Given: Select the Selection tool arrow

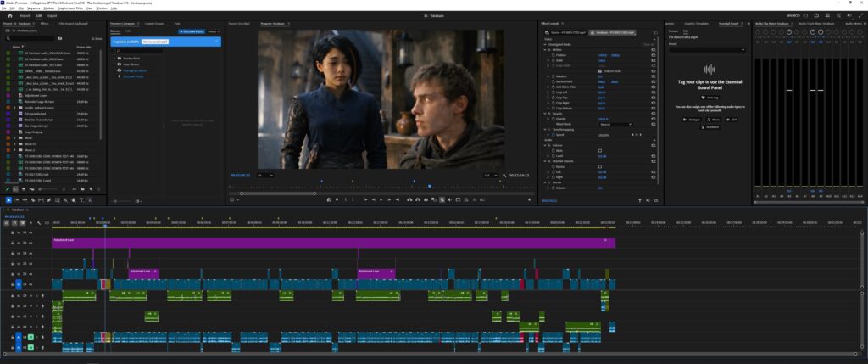Looking at the screenshot, I should [8, 200].
